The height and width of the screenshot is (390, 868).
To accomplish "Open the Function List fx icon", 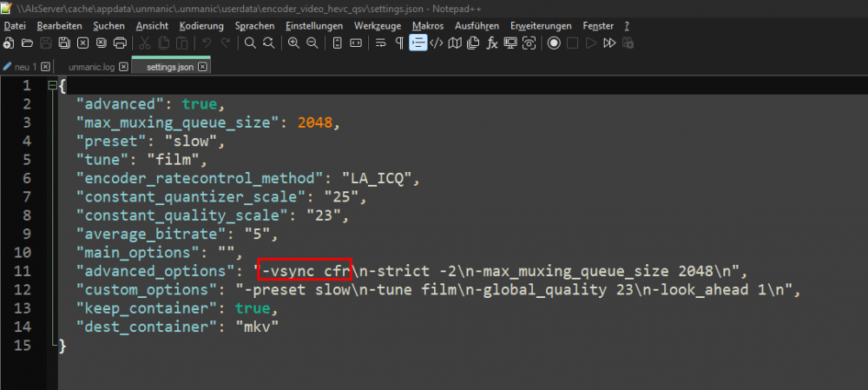I will [492, 43].
